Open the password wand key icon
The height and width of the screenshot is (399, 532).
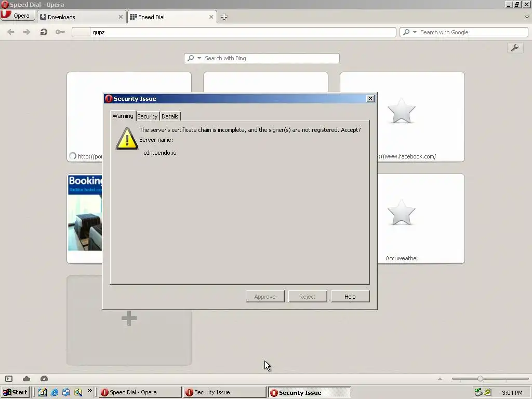[x=60, y=32]
